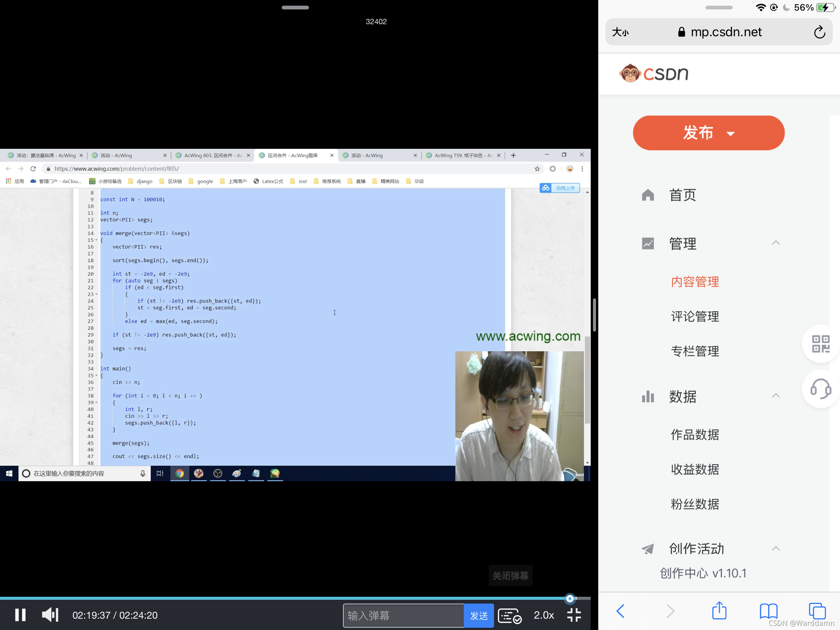840x630 pixels.
Task: Open the QR code floating button
Action: point(820,343)
